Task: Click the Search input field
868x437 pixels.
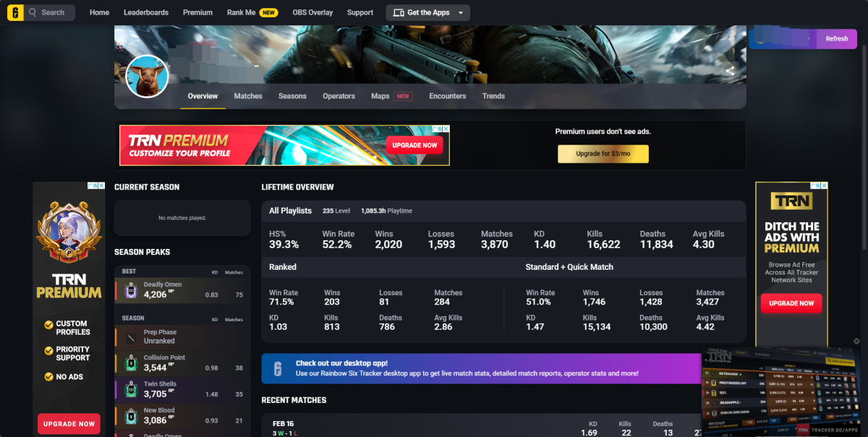Action: click(50, 12)
